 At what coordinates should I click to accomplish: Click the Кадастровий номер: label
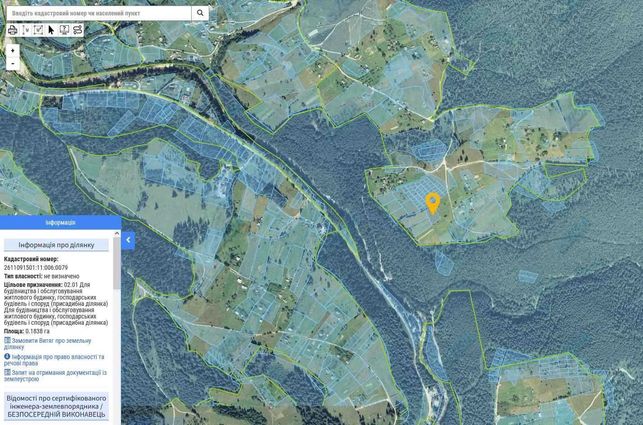point(31,259)
